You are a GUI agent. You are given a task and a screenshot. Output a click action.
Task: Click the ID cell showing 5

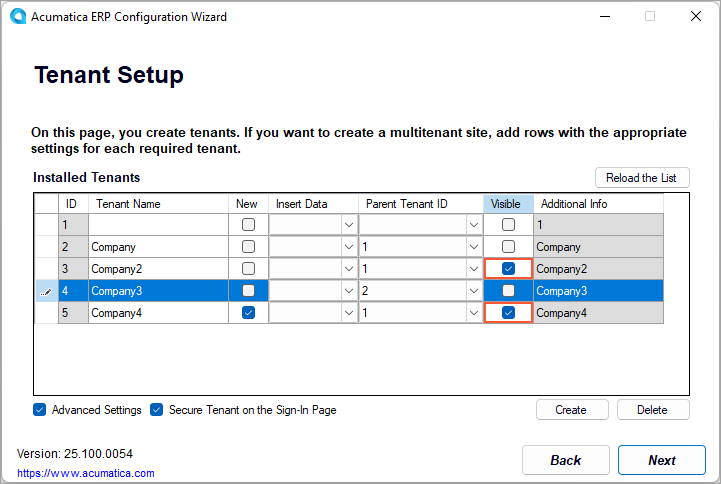click(73, 313)
